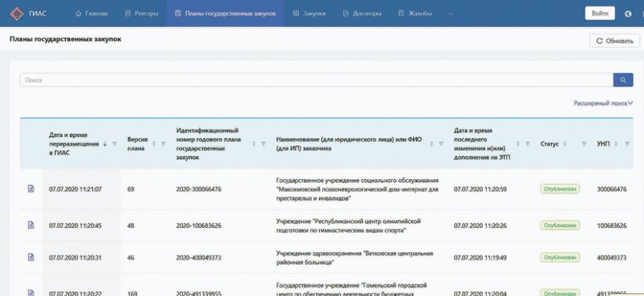Sort by Идентификационный номер column
The height and width of the screenshot is (296, 644).
(x=254, y=144)
